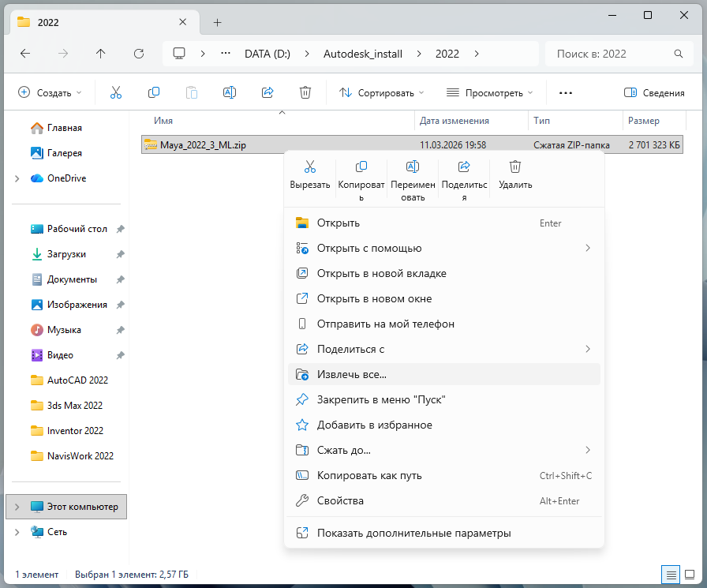707x588 pixels.
Task: Click the Share icon in toolbar
Action: click(267, 93)
